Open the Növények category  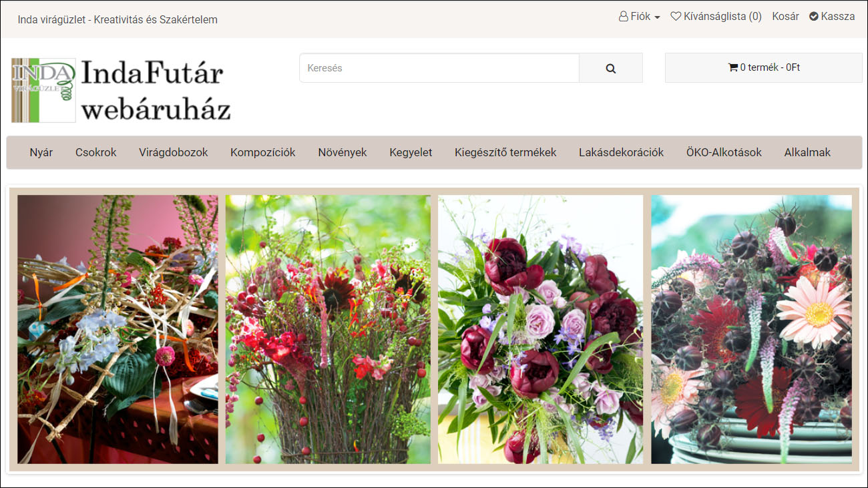pyautogui.click(x=343, y=152)
